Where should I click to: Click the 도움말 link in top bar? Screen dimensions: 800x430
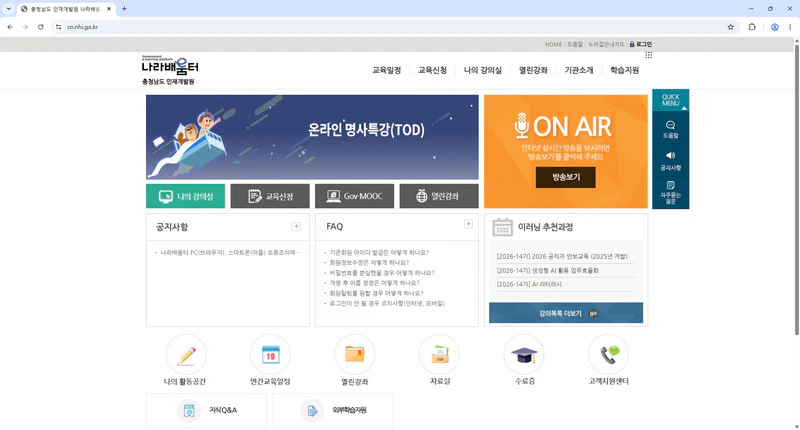click(574, 44)
